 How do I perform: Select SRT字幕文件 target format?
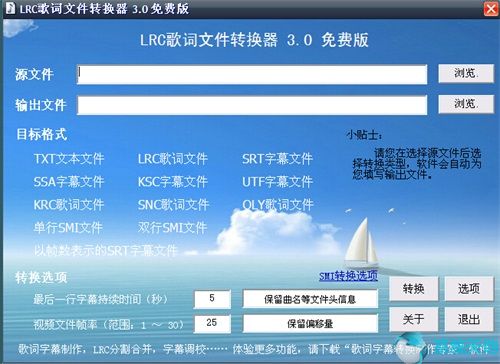tap(277, 159)
